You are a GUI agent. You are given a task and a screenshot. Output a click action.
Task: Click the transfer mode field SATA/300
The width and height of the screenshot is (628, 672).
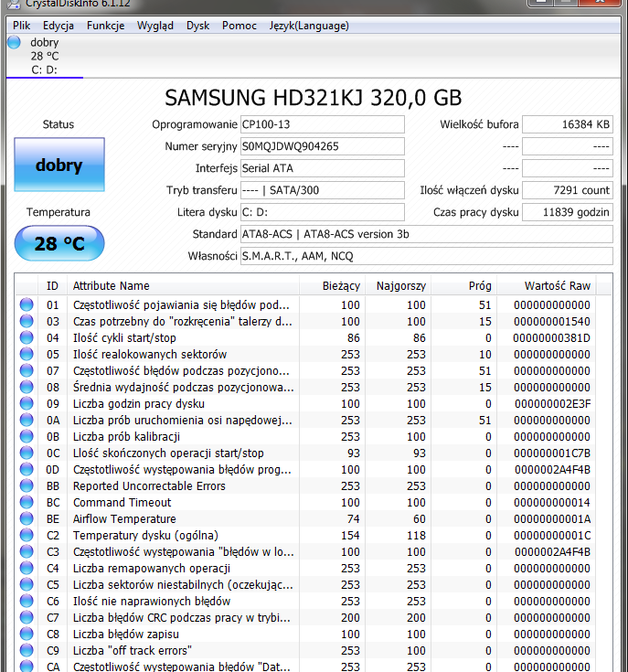coord(322,190)
